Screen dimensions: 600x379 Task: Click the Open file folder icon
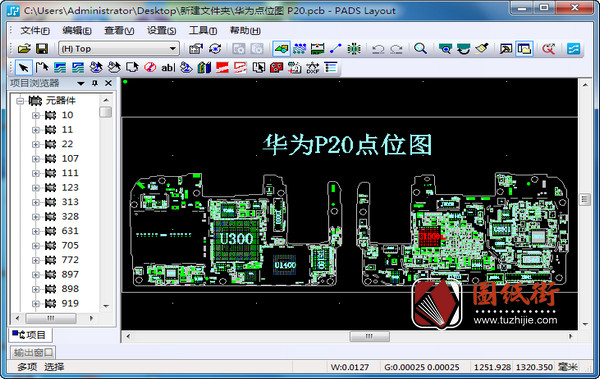point(24,49)
